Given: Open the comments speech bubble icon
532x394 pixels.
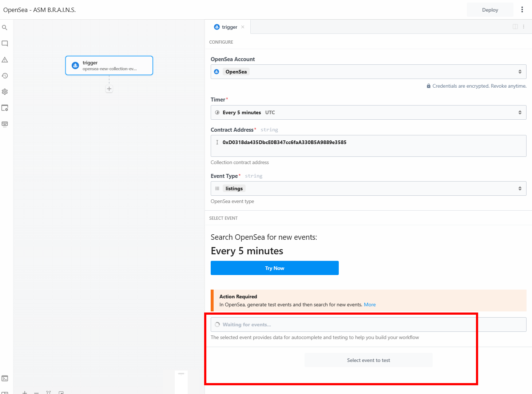Looking at the screenshot, I should tap(5, 44).
